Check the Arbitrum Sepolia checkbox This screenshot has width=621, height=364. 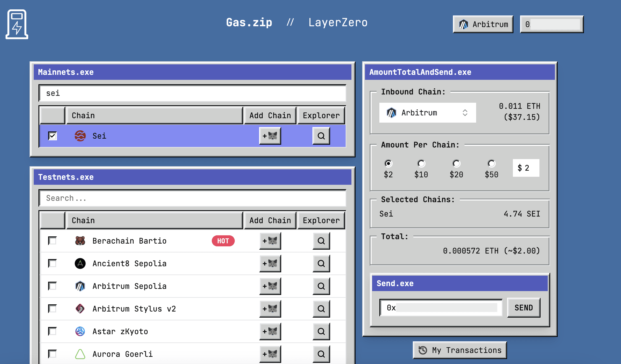tap(53, 286)
